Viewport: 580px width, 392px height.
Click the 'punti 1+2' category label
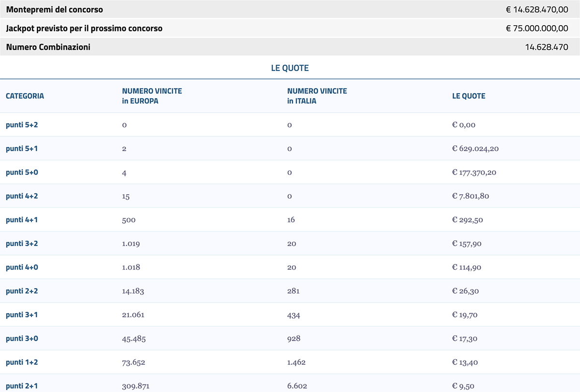click(22, 362)
